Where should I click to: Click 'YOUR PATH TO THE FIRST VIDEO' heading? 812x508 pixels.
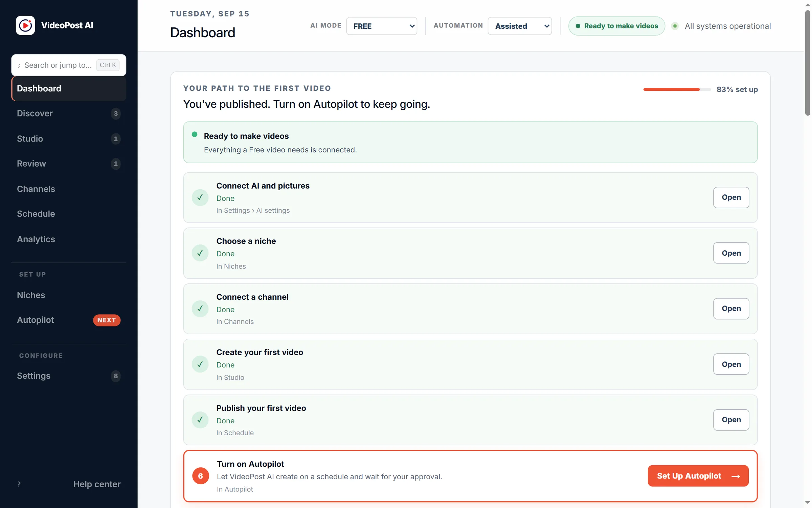257,88
